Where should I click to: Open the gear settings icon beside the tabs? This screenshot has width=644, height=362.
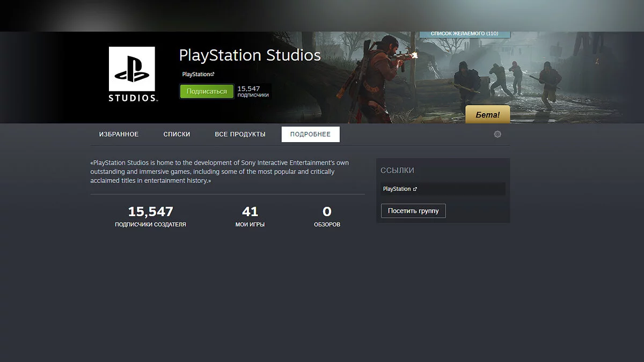[x=497, y=134]
